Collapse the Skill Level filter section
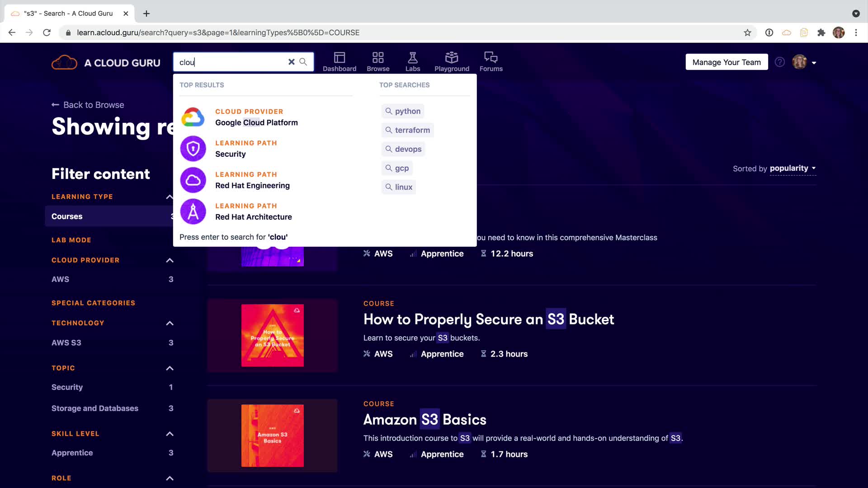The image size is (868, 488). pyautogui.click(x=170, y=434)
